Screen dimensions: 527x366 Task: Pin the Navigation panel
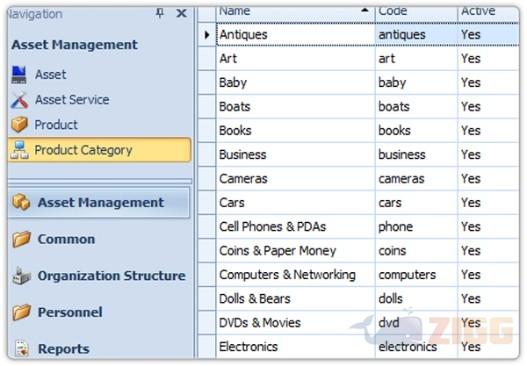pos(160,13)
